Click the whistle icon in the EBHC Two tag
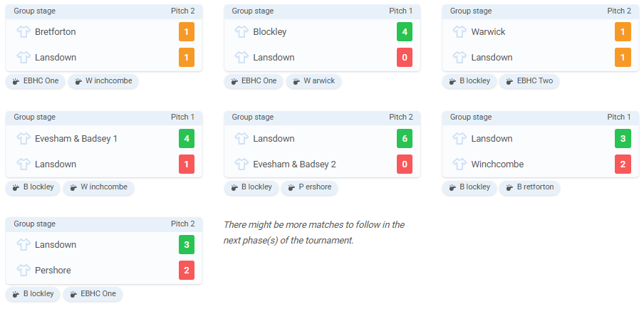The image size is (644, 314). [509, 81]
